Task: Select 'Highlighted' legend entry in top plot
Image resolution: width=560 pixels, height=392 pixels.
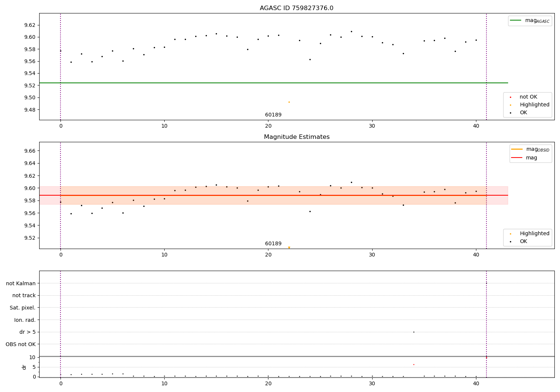Action: pos(535,105)
